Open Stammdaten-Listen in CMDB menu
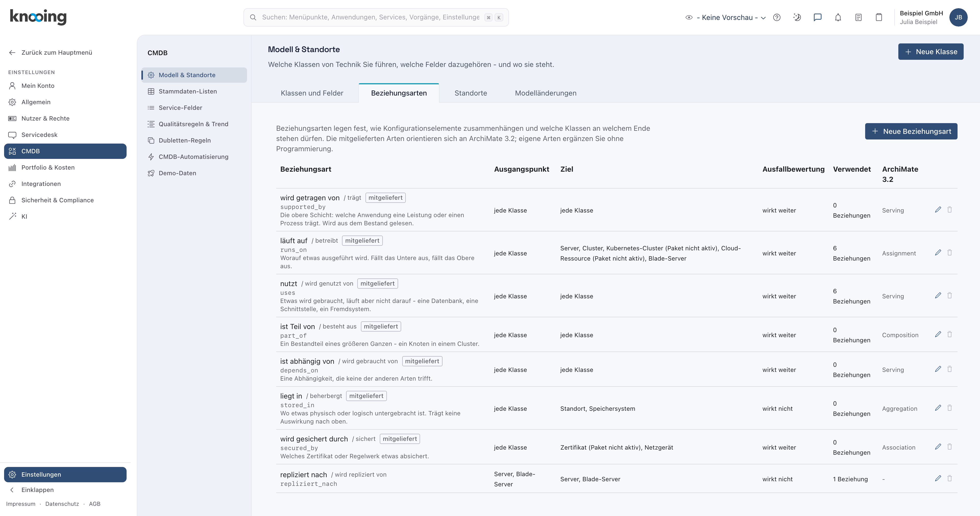 (194, 91)
